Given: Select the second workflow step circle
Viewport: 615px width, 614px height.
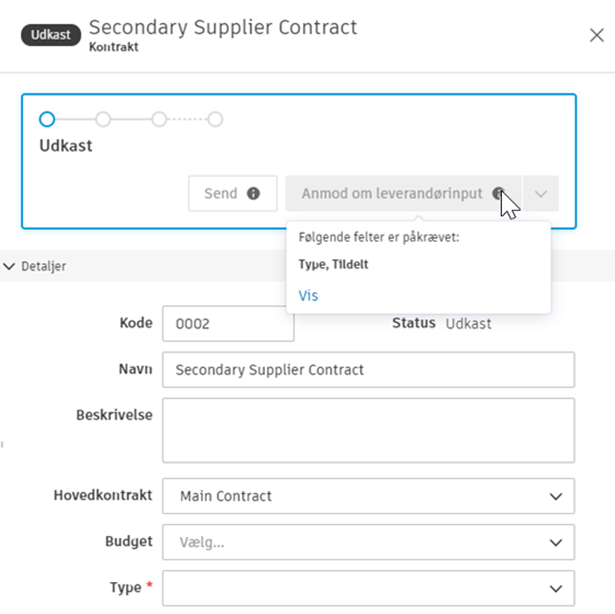Looking at the screenshot, I should (103, 120).
